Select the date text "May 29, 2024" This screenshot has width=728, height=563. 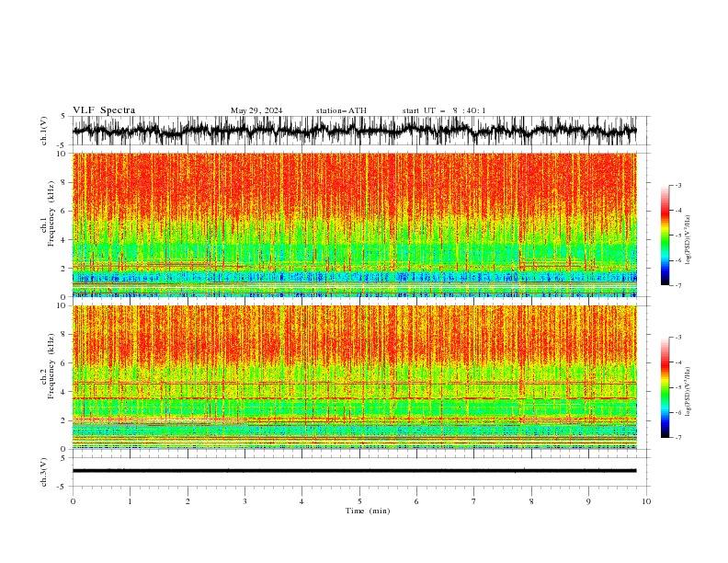[256, 110]
